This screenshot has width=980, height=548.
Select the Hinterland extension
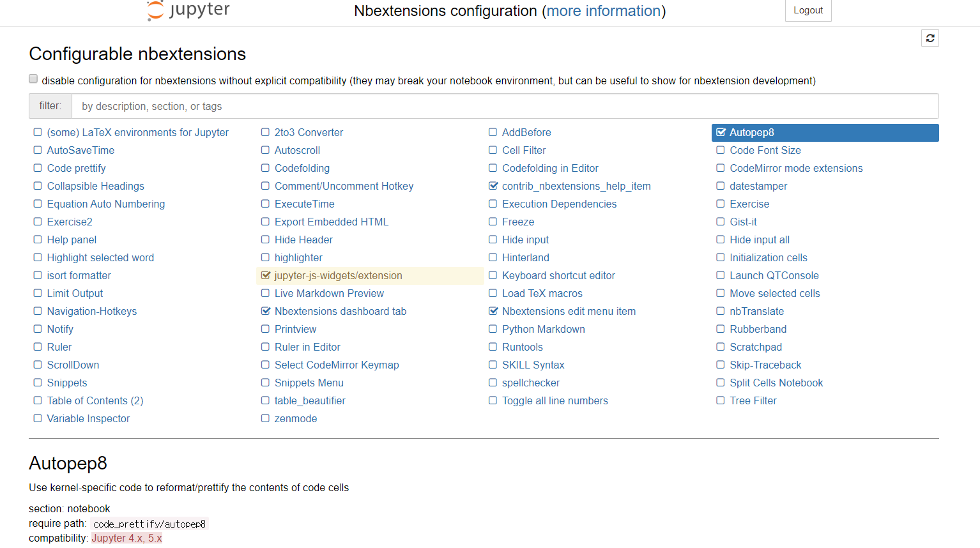(526, 257)
